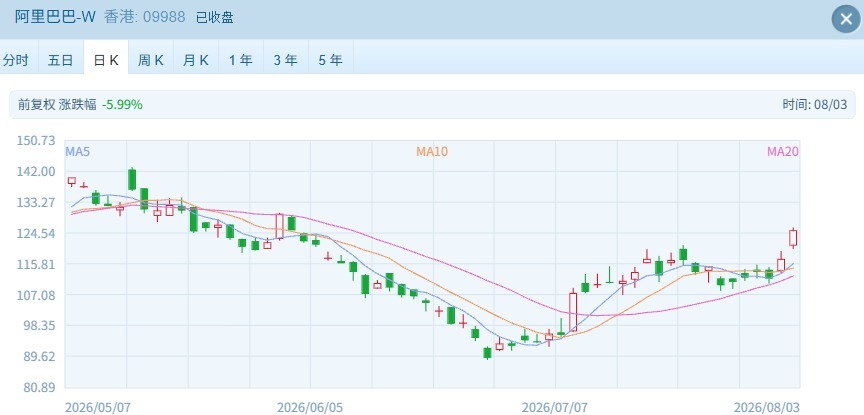Click the 80.89 y-axis price label
864x415 pixels.
click(41, 387)
